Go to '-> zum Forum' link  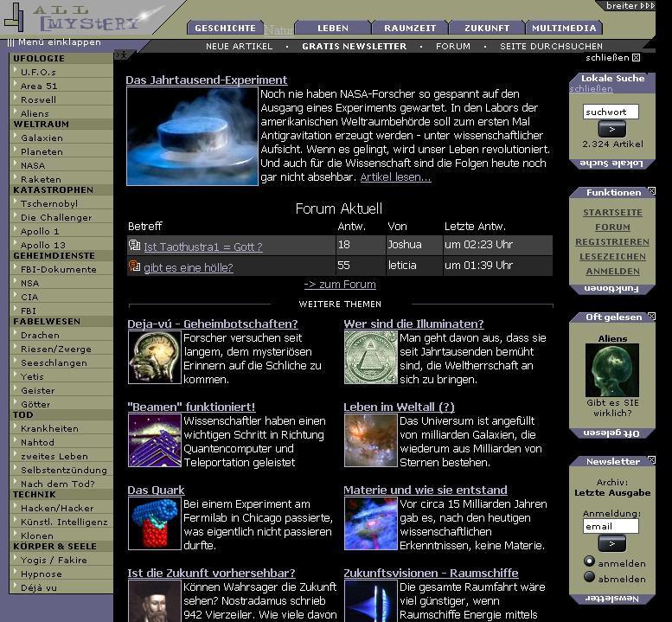340,285
